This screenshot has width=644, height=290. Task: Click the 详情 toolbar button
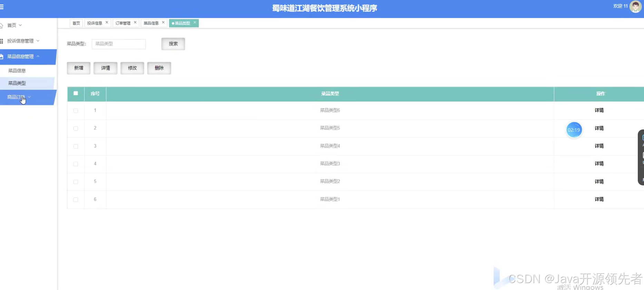(x=106, y=68)
